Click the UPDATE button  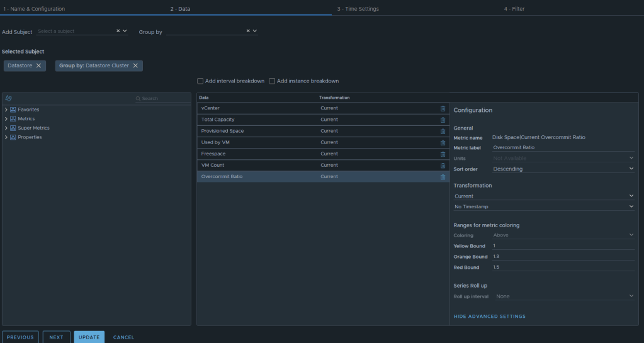click(89, 337)
